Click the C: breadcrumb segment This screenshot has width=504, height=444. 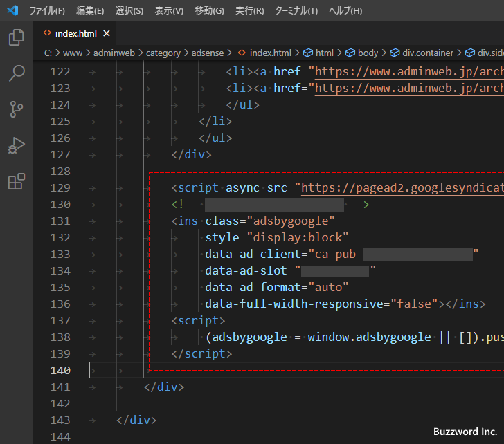point(48,53)
